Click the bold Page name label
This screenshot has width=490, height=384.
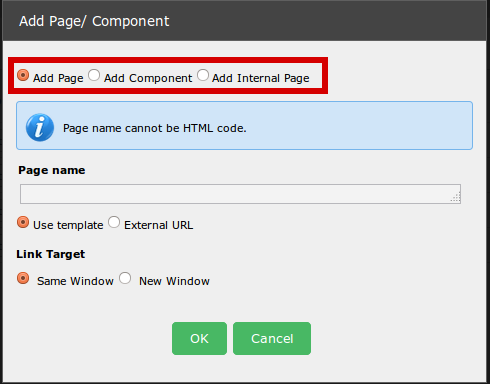tap(52, 170)
